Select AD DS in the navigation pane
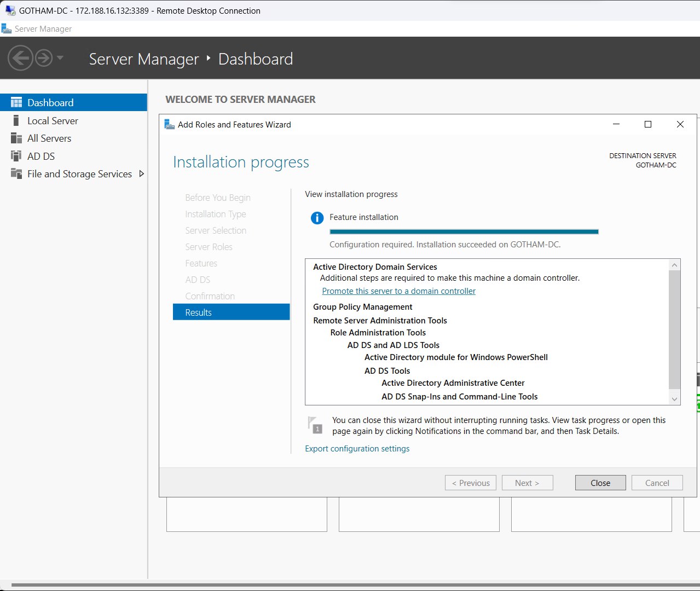 pos(41,156)
